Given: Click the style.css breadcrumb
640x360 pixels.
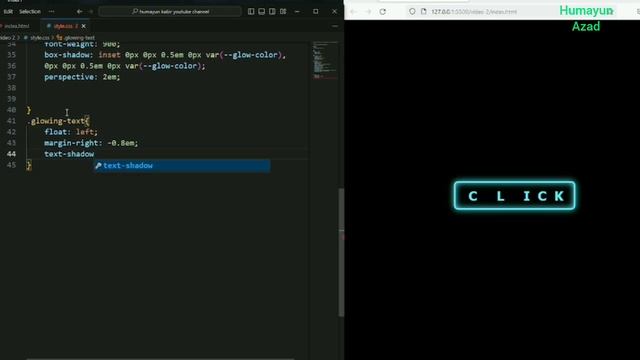Looking at the screenshot, I should (x=39, y=38).
